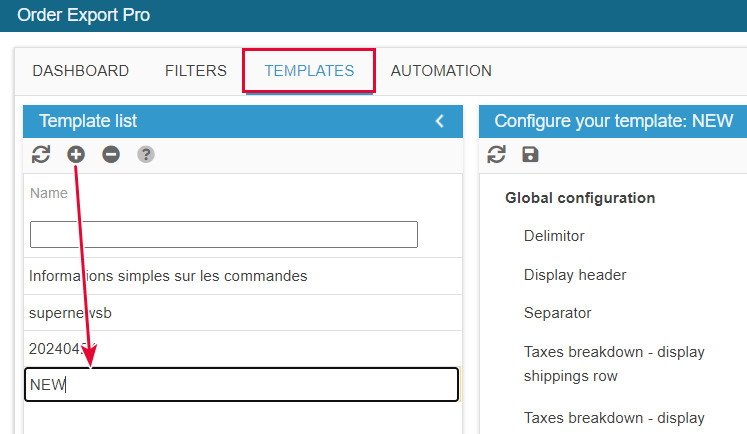Image resolution: width=747 pixels, height=434 pixels.
Task: Expand the Global configuration section
Action: pyautogui.click(x=580, y=198)
